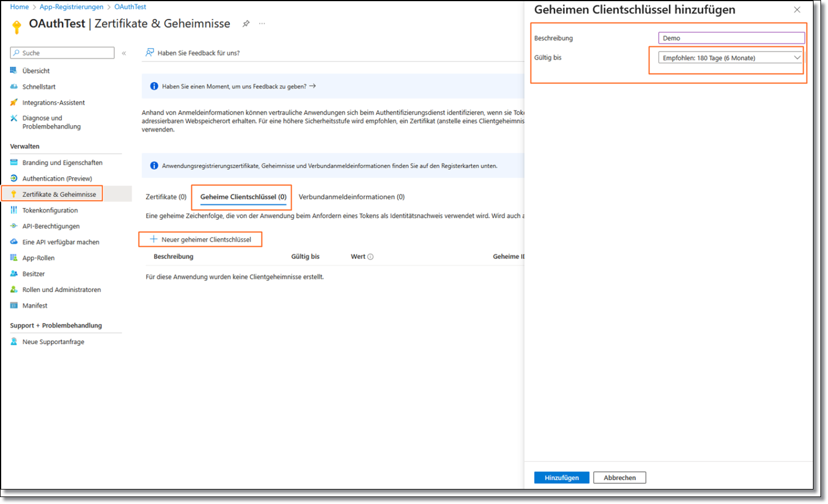Open API-Berechtigungen in the sidebar

pyautogui.click(x=51, y=227)
